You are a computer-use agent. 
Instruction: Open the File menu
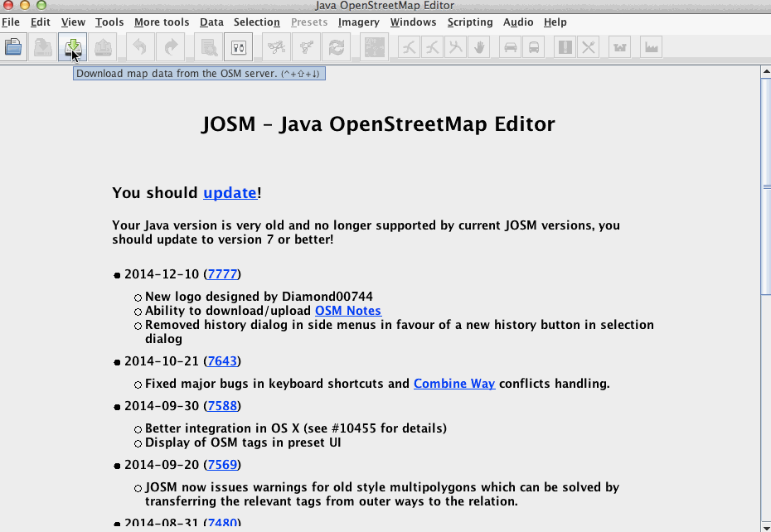tap(11, 22)
